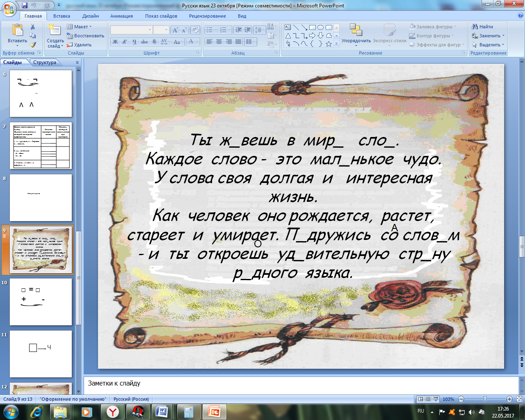Toggle bold (Ж) formatting
Screen dimensions: 525x420
pos(115,42)
